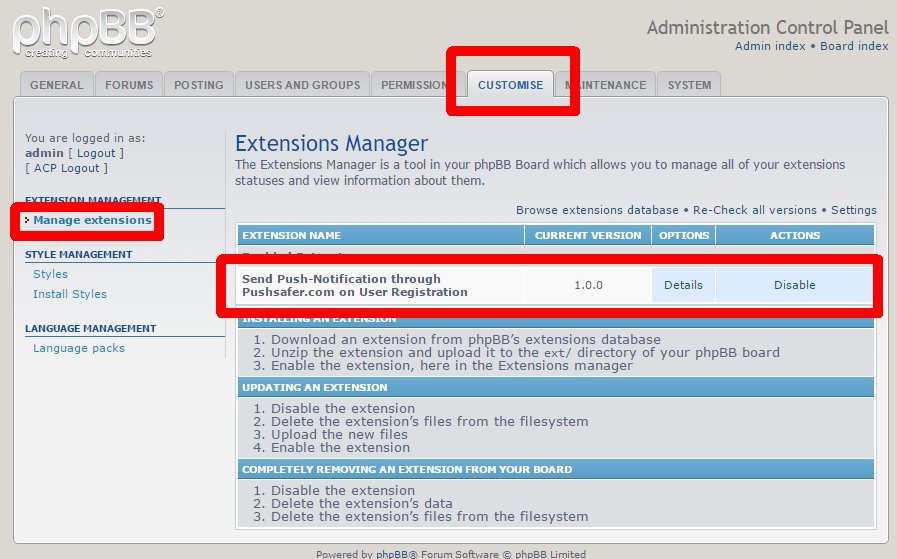Click the Logout link
The width and height of the screenshot is (897, 559).
pyautogui.click(x=96, y=153)
